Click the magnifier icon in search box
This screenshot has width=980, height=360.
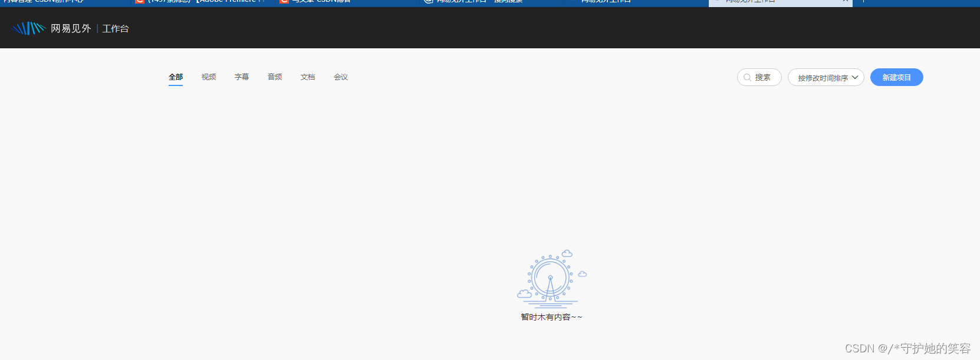(747, 77)
